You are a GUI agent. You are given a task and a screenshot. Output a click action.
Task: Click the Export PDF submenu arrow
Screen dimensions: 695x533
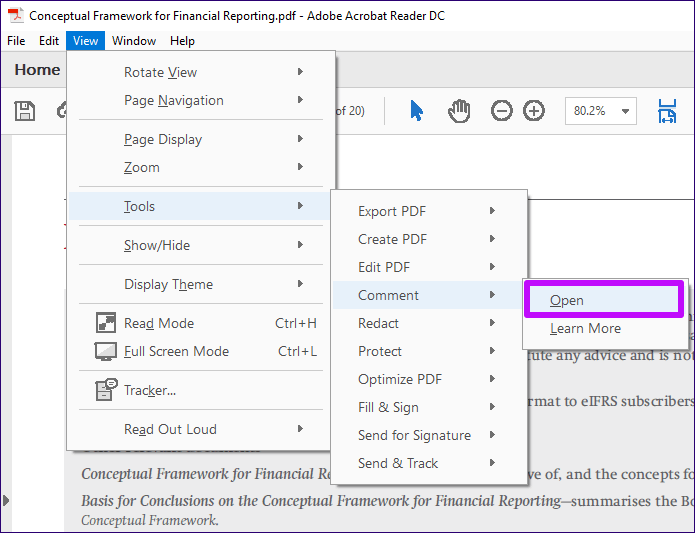click(x=492, y=210)
